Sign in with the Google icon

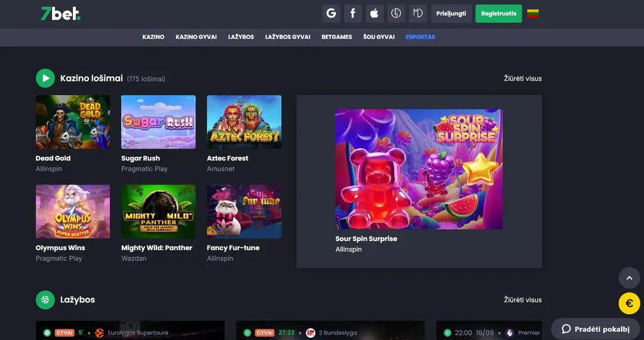pos(331,13)
